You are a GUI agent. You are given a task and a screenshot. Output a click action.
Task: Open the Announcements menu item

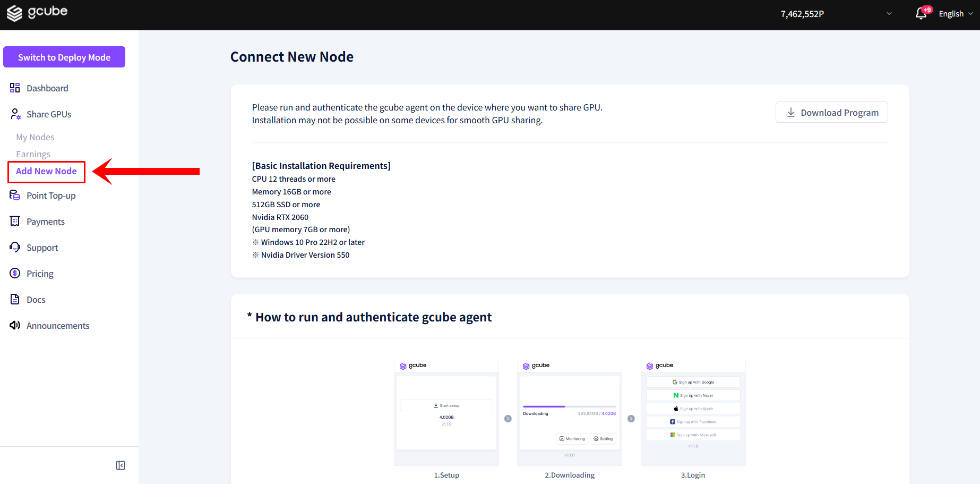(58, 326)
